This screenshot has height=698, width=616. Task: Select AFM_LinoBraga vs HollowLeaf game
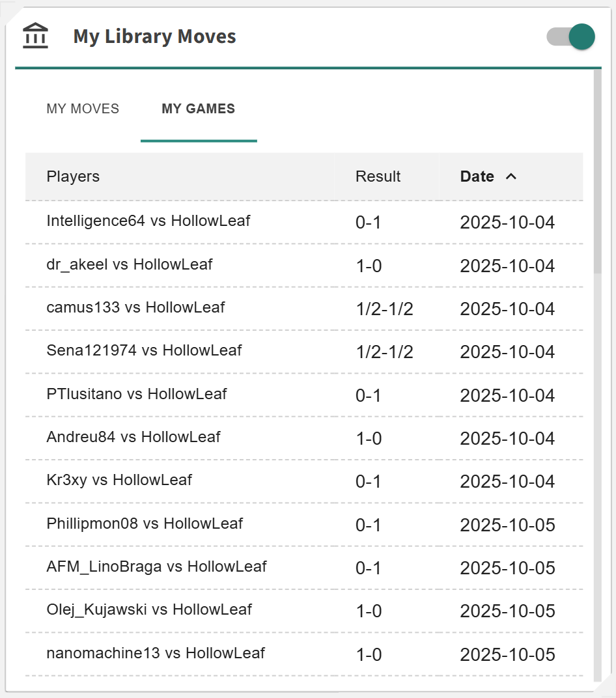tap(156, 566)
